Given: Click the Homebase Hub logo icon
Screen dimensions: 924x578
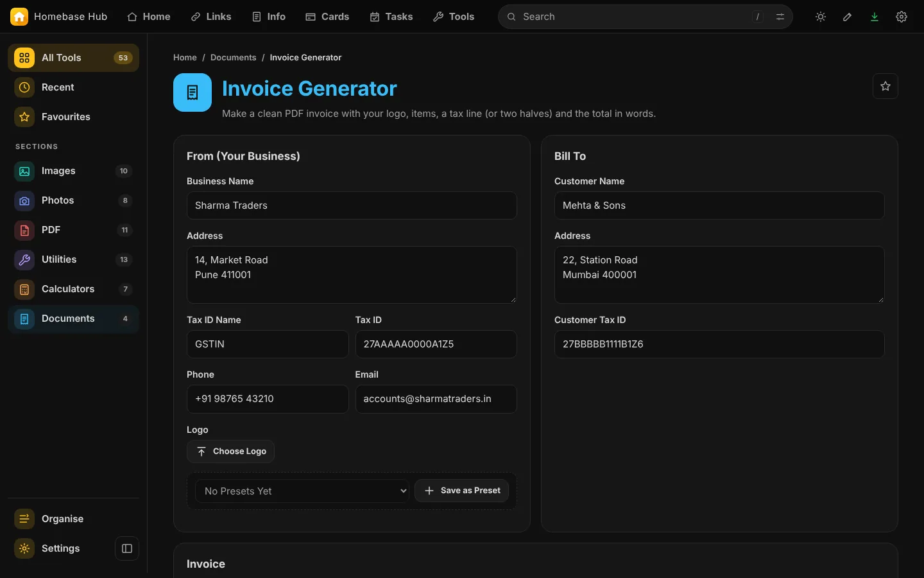Looking at the screenshot, I should [x=19, y=17].
